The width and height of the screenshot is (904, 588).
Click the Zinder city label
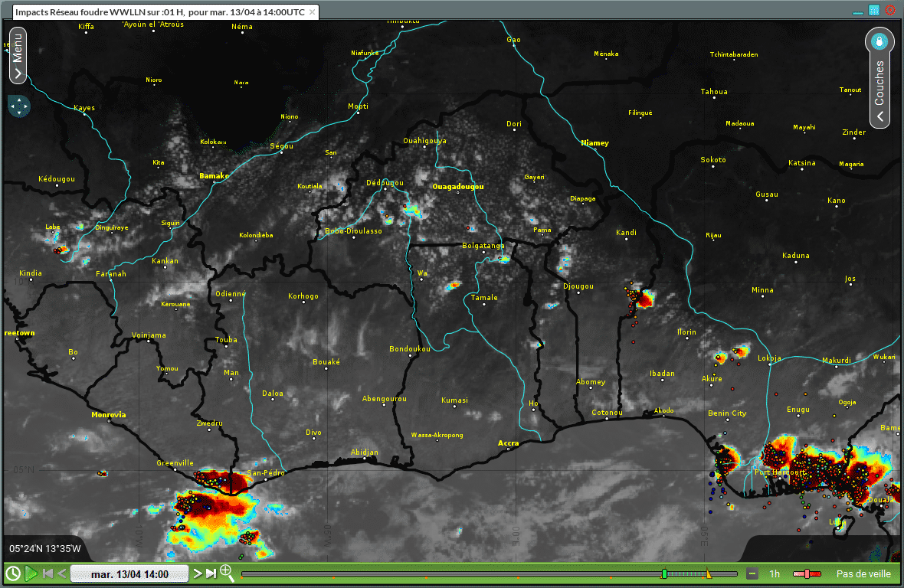pos(854,132)
